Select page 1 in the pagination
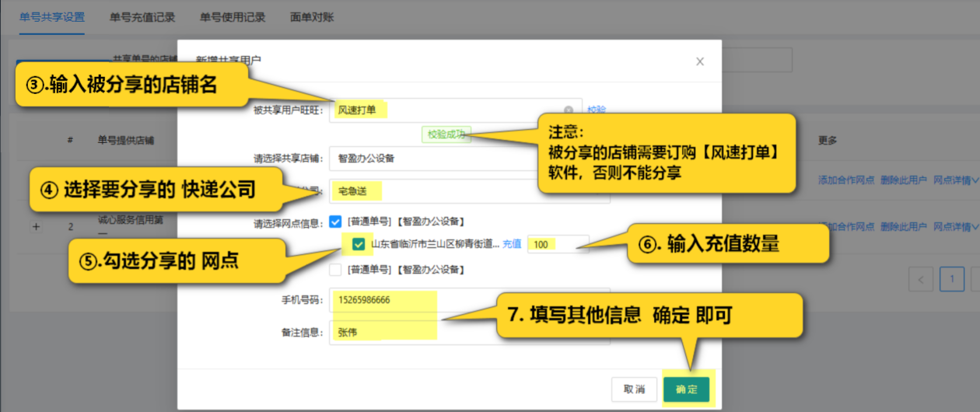 tap(952, 279)
